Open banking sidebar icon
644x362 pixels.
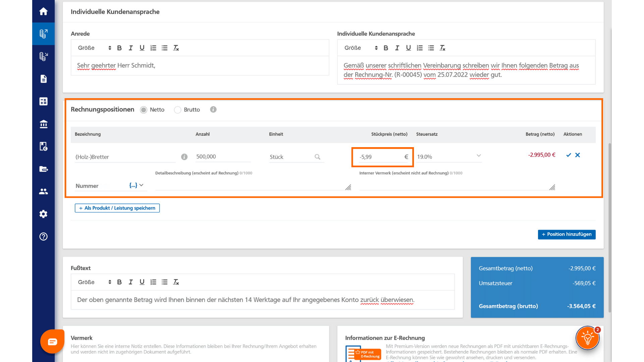click(43, 124)
